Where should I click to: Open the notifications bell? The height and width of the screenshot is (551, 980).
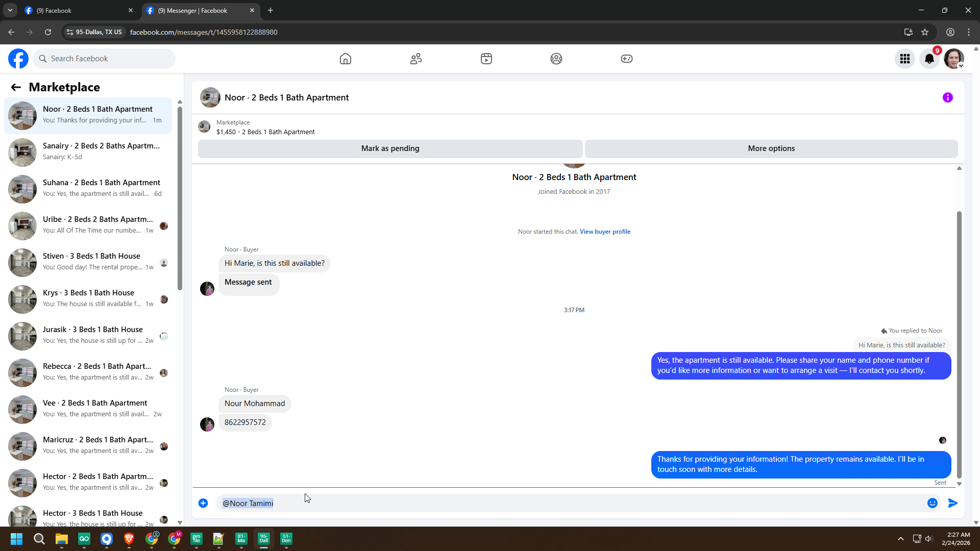pos(929,59)
